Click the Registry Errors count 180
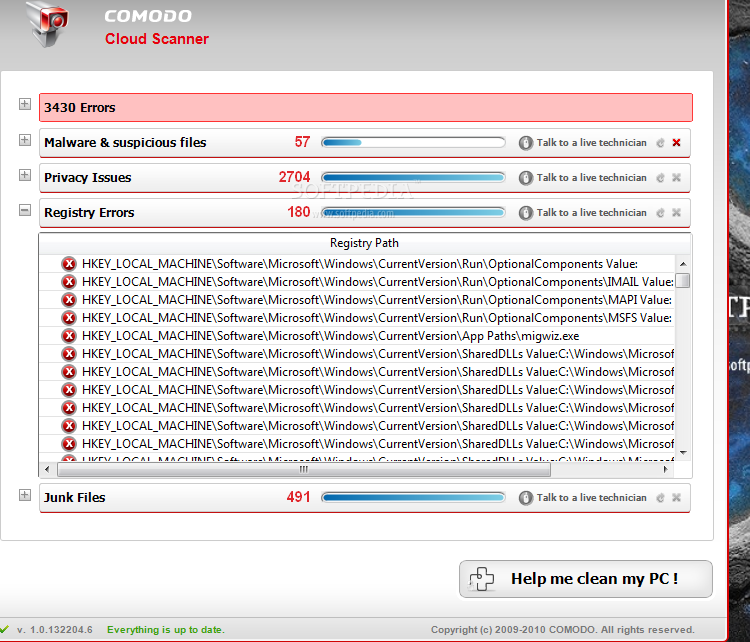The height and width of the screenshot is (642, 750). click(298, 212)
